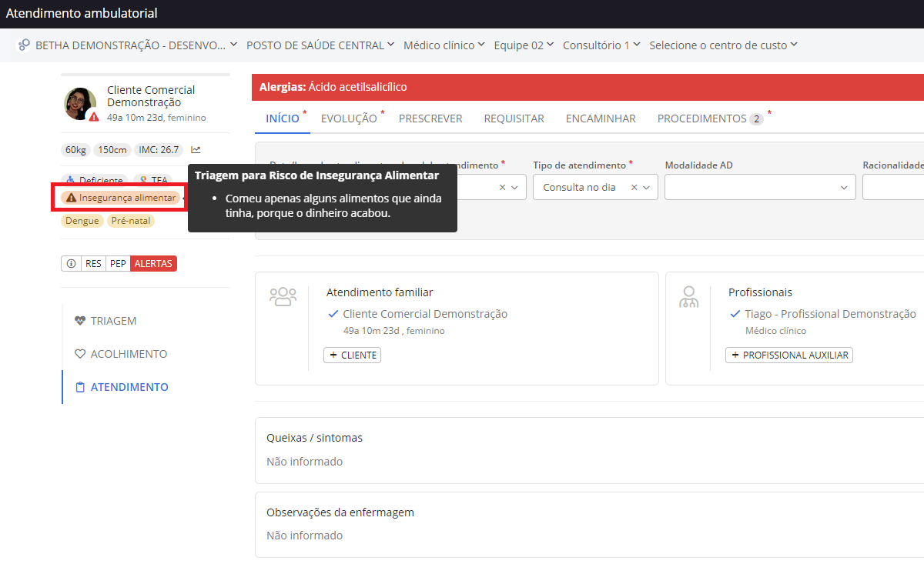The image size is (924, 564).
Task: Click the red Alertas button
Action: coord(153,264)
